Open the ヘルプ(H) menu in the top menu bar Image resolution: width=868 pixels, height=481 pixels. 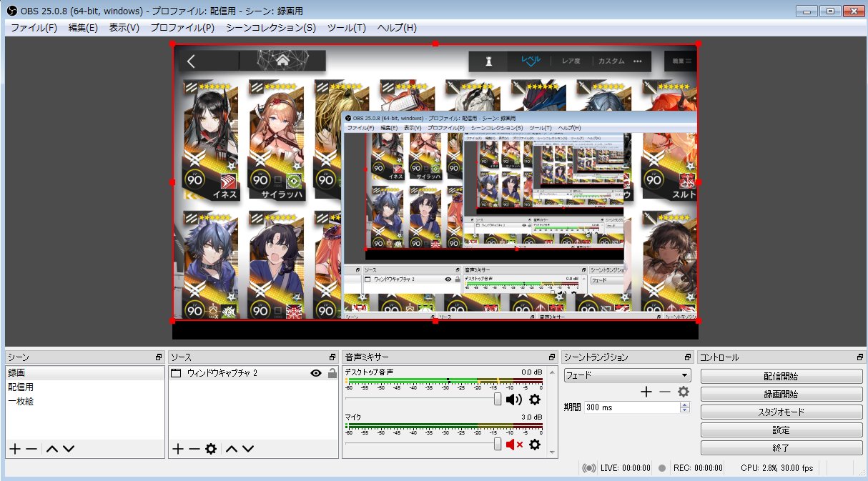(x=396, y=28)
